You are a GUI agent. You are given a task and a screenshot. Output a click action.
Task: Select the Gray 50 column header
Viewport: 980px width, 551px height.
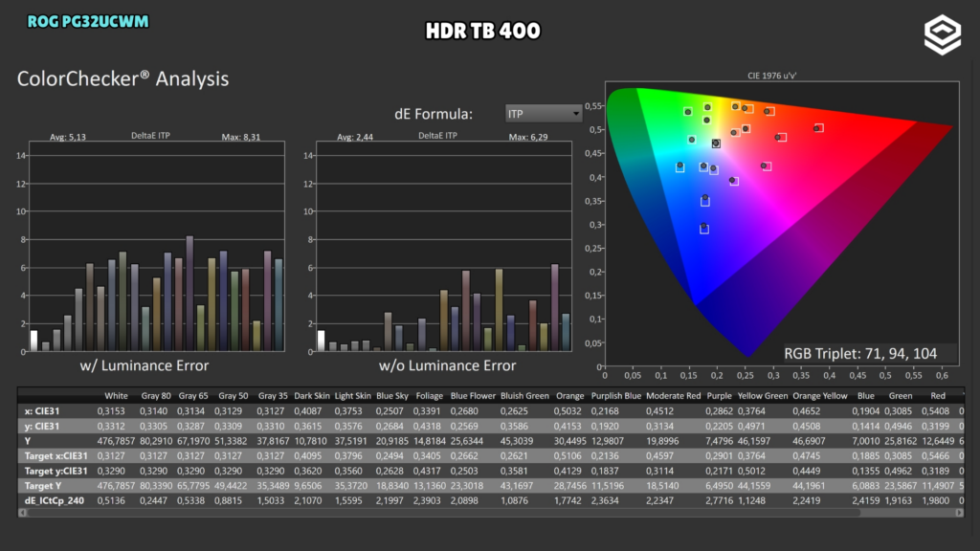(x=234, y=396)
